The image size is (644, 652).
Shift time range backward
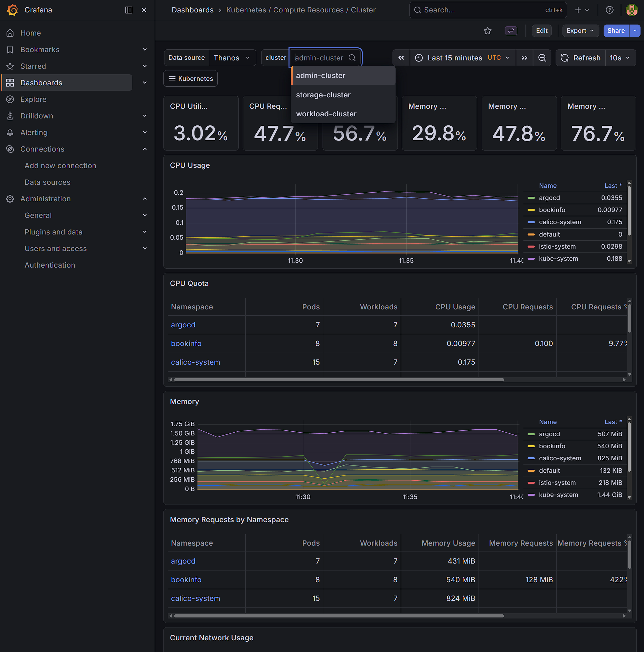coord(401,58)
